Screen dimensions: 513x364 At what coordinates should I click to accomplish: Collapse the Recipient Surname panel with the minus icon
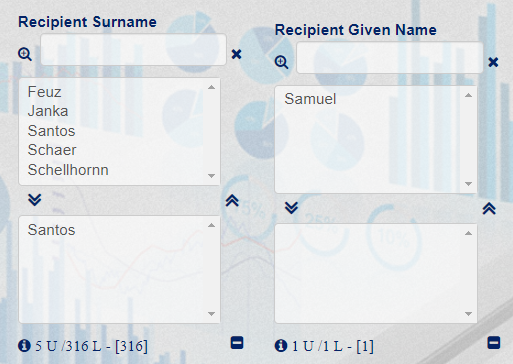point(237,343)
